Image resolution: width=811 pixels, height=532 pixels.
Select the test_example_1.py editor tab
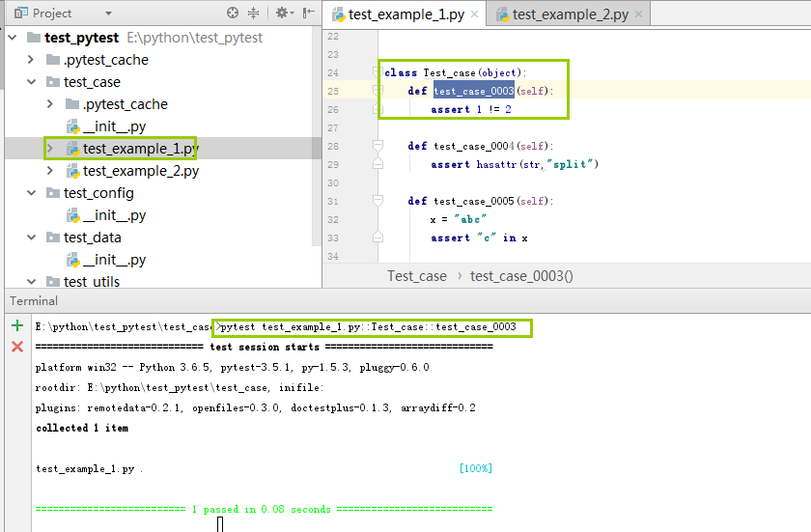[404, 14]
